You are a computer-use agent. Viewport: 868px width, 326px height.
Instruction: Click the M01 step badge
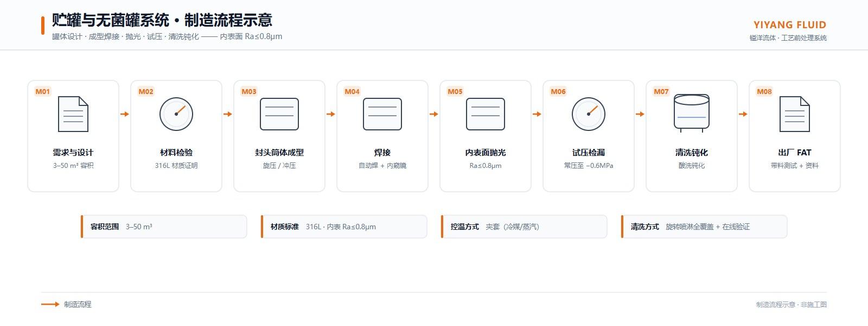tap(43, 91)
